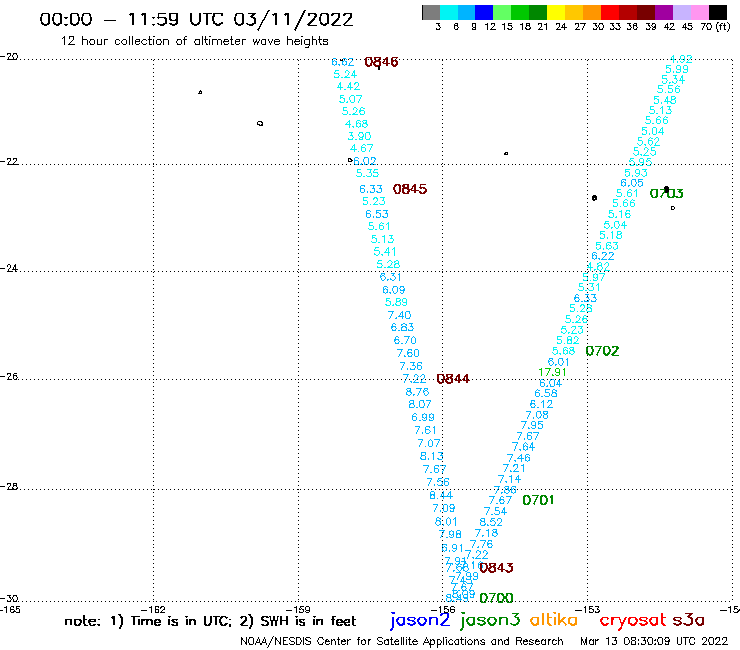Click the '12 hour collection of altimeter wave heights' subtitle
Image resolution: width=740 pixels, height=650 pixels.
point(194,41)
